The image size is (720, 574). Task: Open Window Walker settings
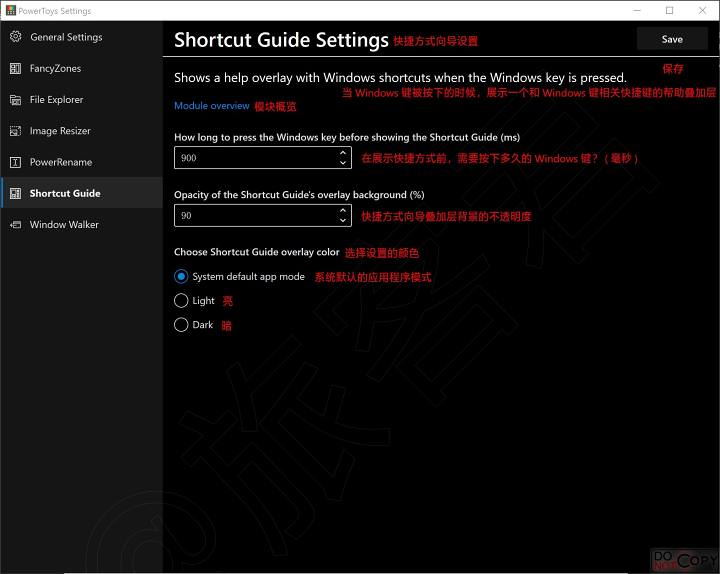coord(82,225)
